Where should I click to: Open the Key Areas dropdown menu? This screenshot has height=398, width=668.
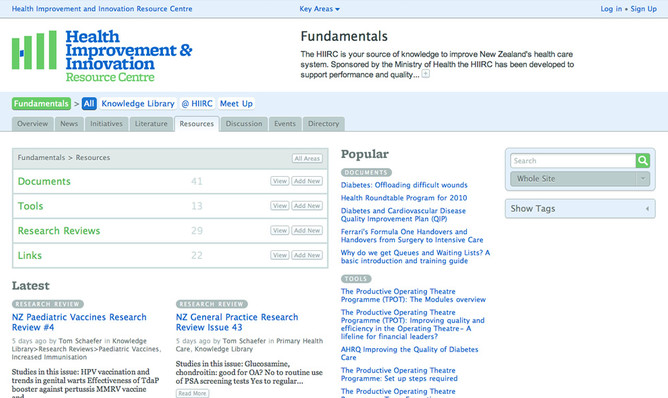pos(320,9)
